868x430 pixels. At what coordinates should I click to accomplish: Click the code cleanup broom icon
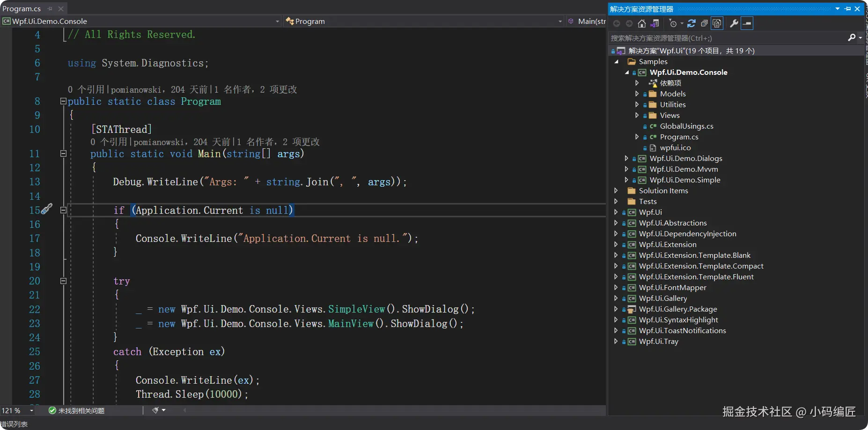(x=155, y=410)
